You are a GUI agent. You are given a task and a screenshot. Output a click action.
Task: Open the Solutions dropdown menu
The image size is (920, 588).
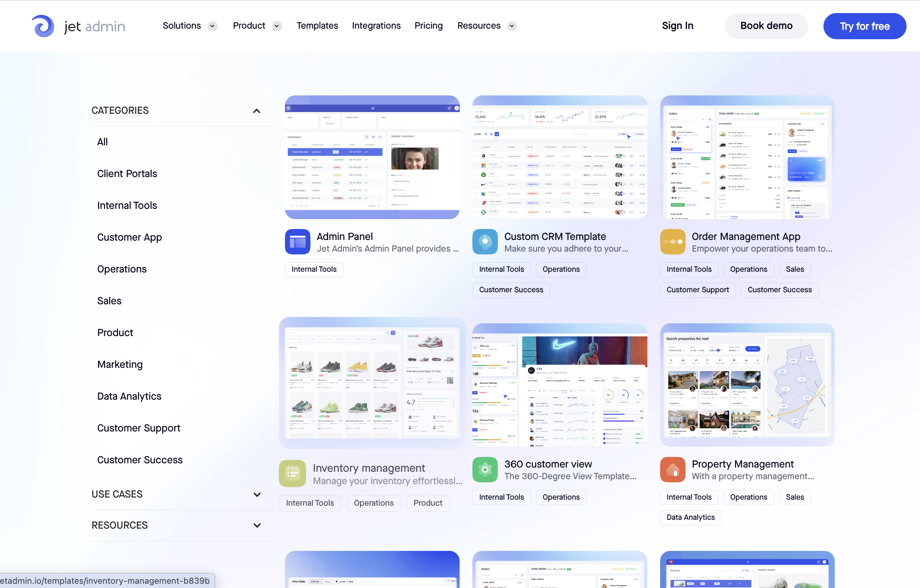pos(212,26)
